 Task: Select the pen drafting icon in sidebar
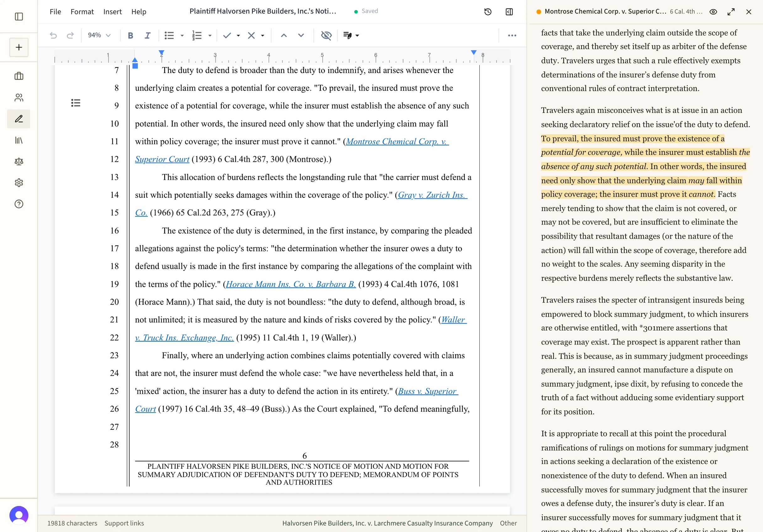[x=19, y=119]
